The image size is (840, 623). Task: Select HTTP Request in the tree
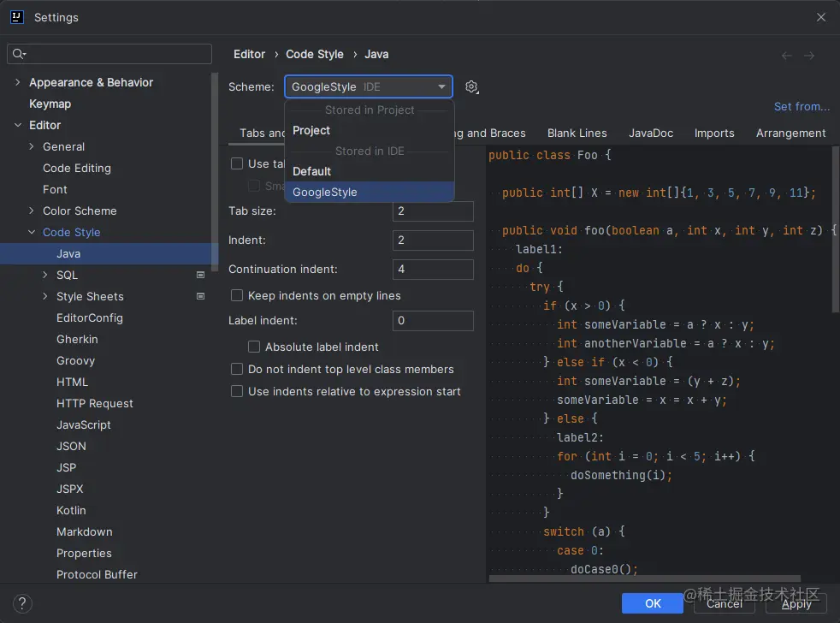pyautogui.click(x=95, y=403)
